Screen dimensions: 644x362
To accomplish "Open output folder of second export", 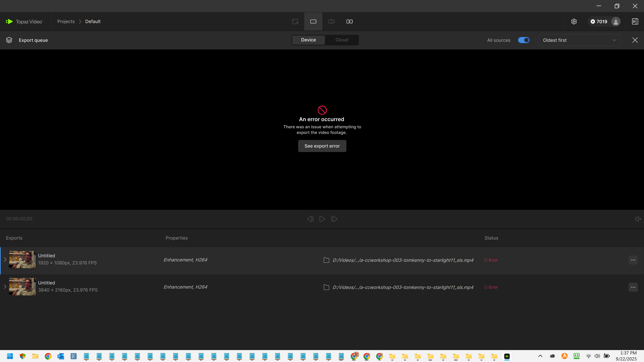I will coord(326,287).
